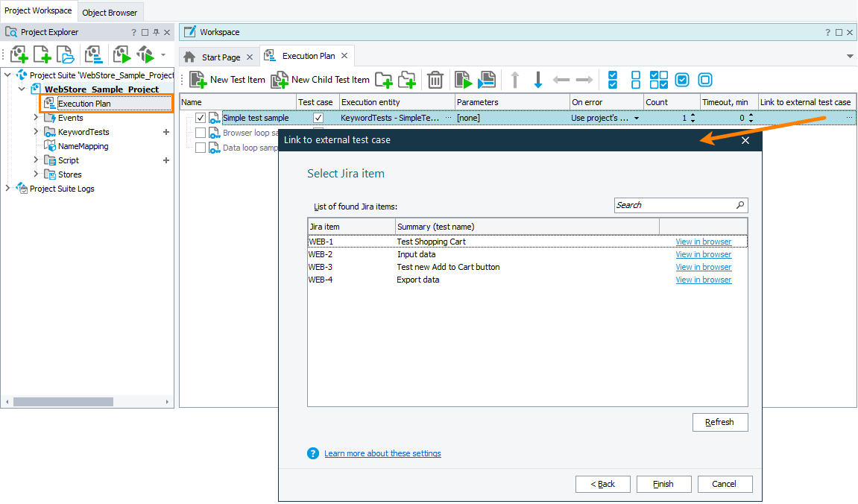Viewport: 858px width, 504px height.
Task: Open dropdown arrow next to Run Suite icon
Action: coord(163,54)
